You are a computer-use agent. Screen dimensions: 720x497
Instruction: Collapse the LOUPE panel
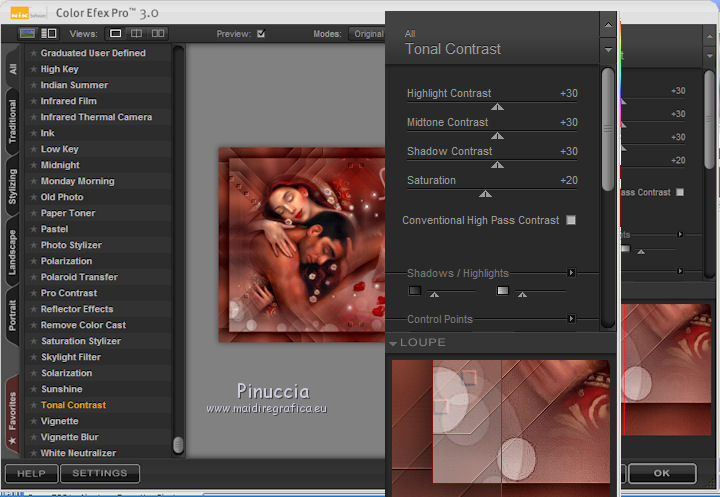[x=393, y=343]
